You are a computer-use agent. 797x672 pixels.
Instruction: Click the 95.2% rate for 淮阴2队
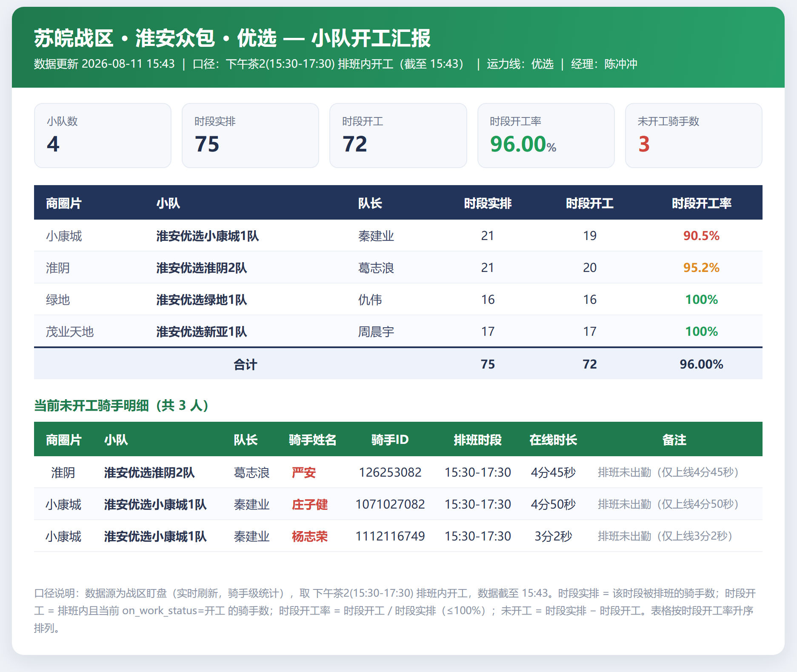[x=701, y=268]
